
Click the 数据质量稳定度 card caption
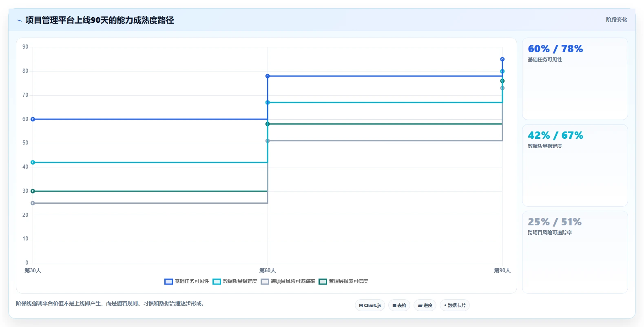coord(545,146)
